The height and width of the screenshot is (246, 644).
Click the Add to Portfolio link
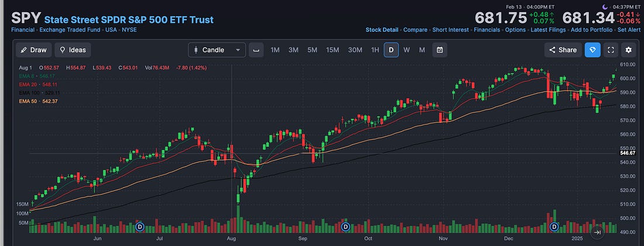pos(592,30)
